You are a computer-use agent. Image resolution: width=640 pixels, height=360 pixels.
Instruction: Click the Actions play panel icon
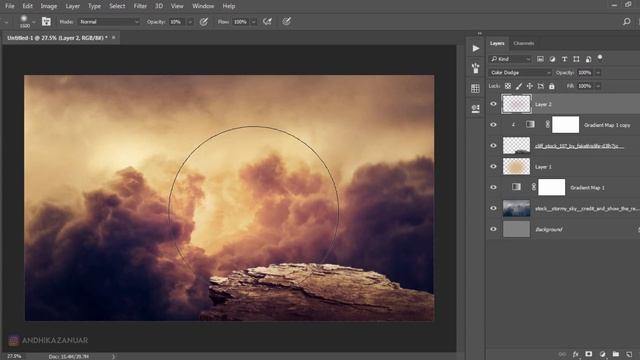[476, 49]
